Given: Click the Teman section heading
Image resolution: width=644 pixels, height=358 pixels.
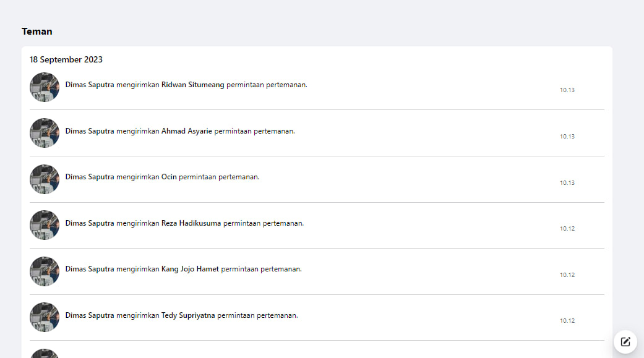Looking at the screenshot, I should (x=37, y=32).
